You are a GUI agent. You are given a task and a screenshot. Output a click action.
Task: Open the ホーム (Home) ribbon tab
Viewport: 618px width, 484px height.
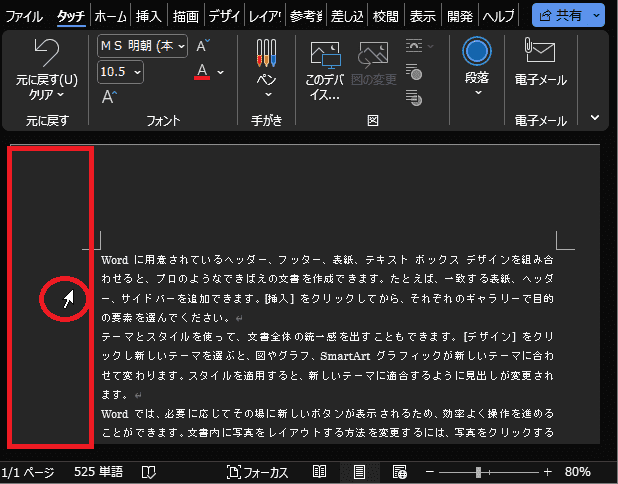click(x=110, y=16)
